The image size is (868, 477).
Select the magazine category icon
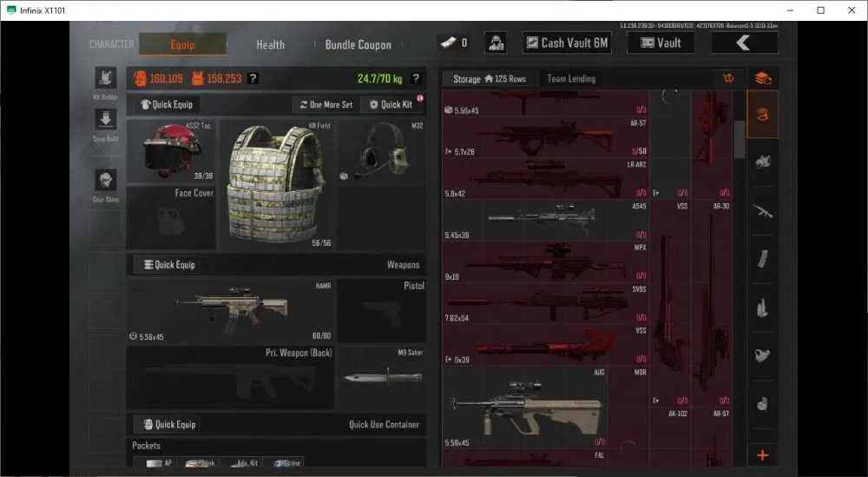pyautogui.click(x=763, y=259)
